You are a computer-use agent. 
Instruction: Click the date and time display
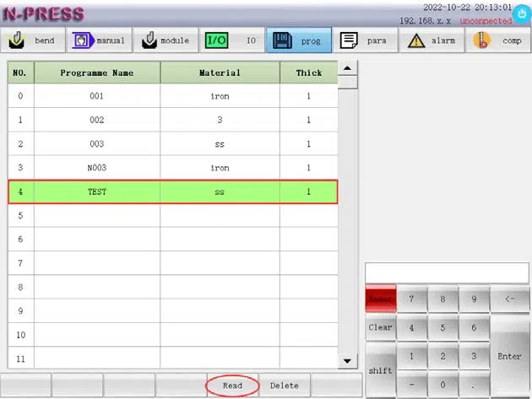click(467, 8)
